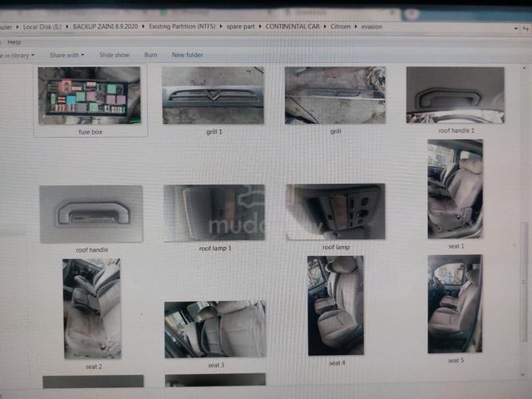Click the seat 2 photo
The image size is (532, 399).
tap(91, 308)
